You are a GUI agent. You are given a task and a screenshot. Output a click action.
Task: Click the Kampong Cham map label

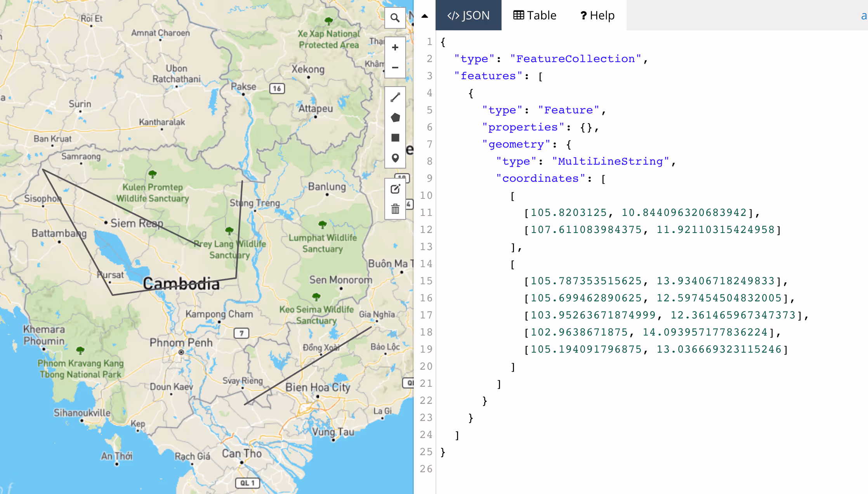tap(219, 314)
